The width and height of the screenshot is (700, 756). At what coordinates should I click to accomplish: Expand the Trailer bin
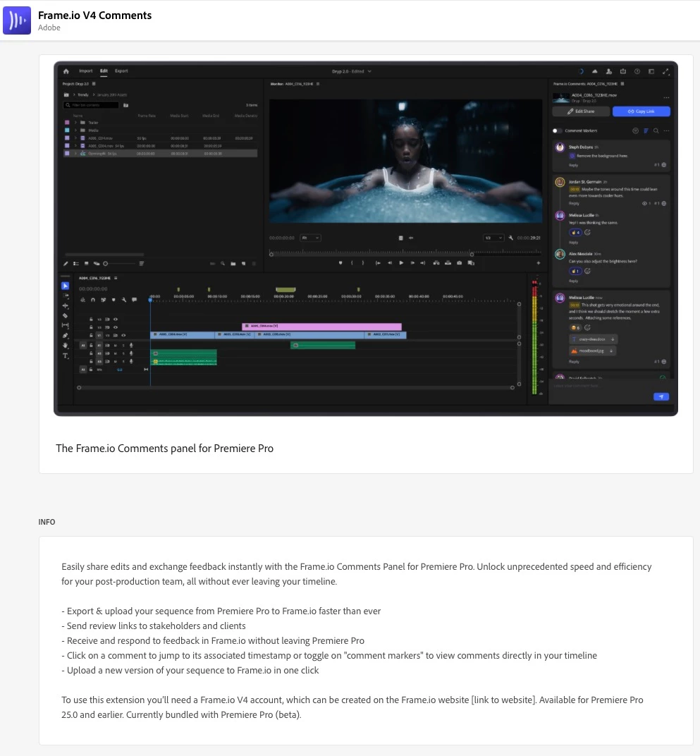pos(75,123)
